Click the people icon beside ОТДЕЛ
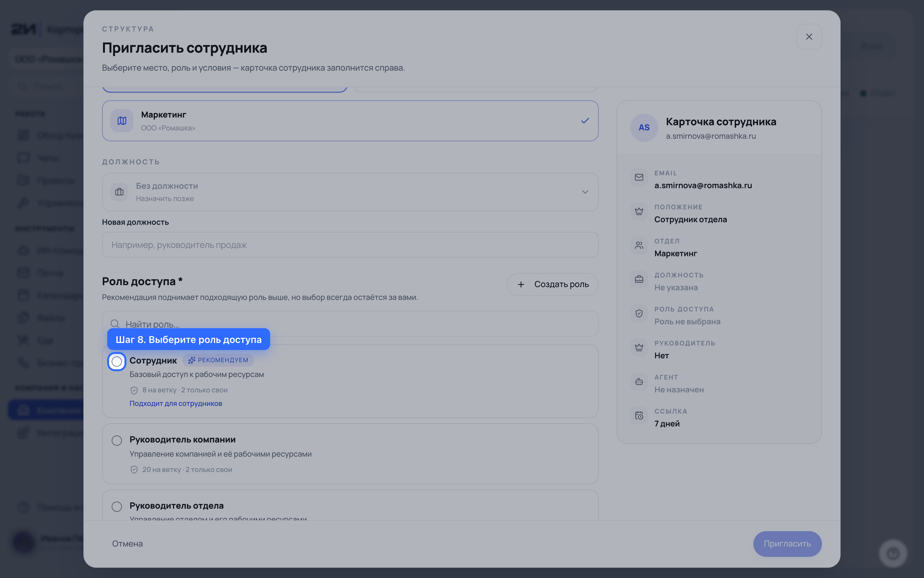Image resolution: width=924 pixels, height=578 pixels. pos(639,245)
